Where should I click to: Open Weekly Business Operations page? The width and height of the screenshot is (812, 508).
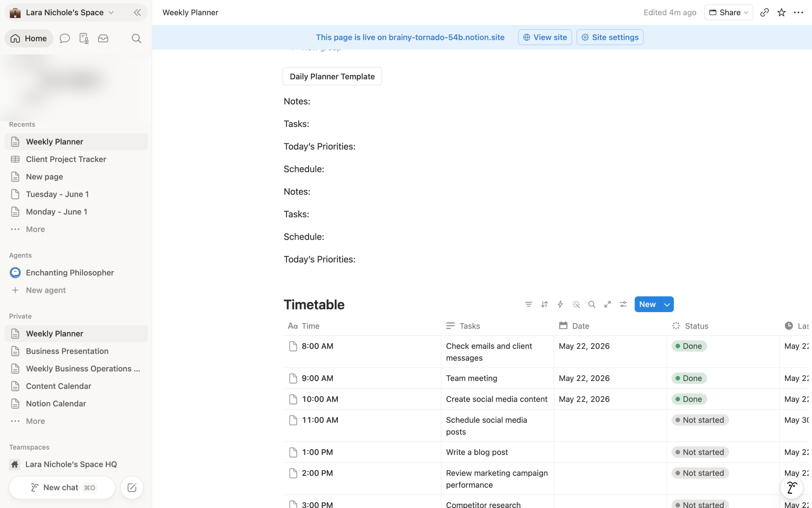click(76, 369)
